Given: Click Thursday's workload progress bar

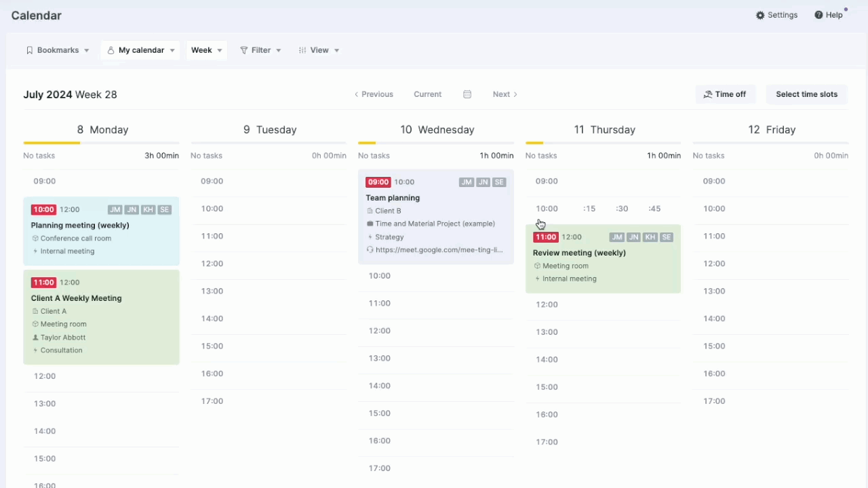Looking at the screenshot, I should (x=603, y=143).
